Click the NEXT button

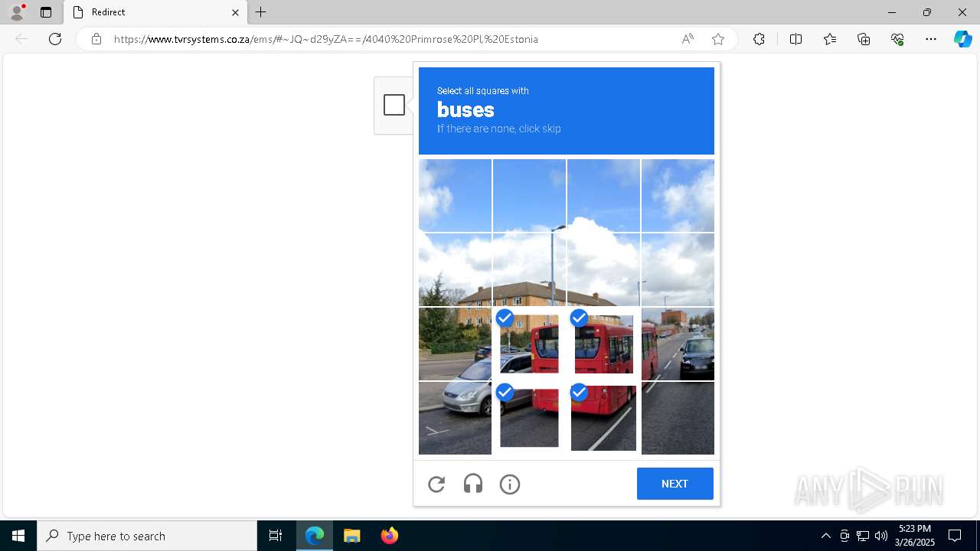point(675,484)
